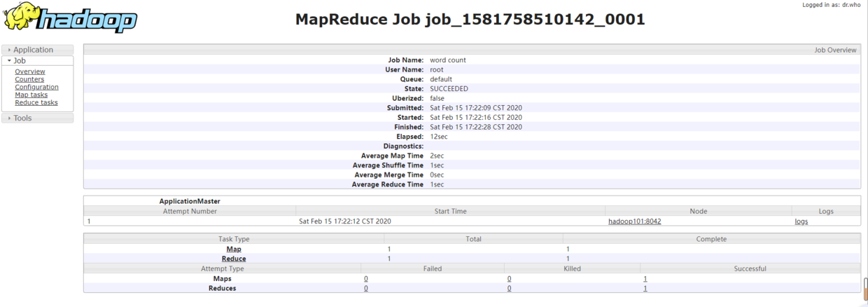Click the 'Logged in as: dr.who' text
Image resolution: width=868 pixels, height=307 pixels.
832,5
